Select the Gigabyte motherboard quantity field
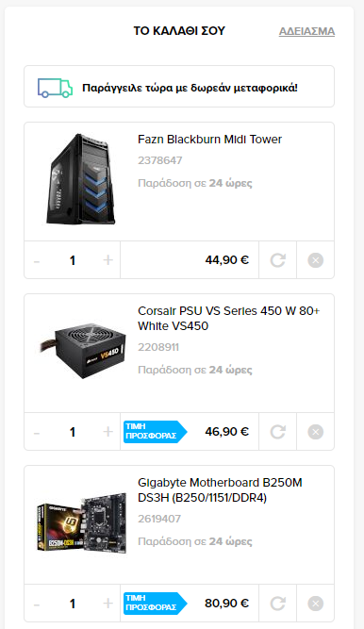364x629 pixels. coord(73,604)
